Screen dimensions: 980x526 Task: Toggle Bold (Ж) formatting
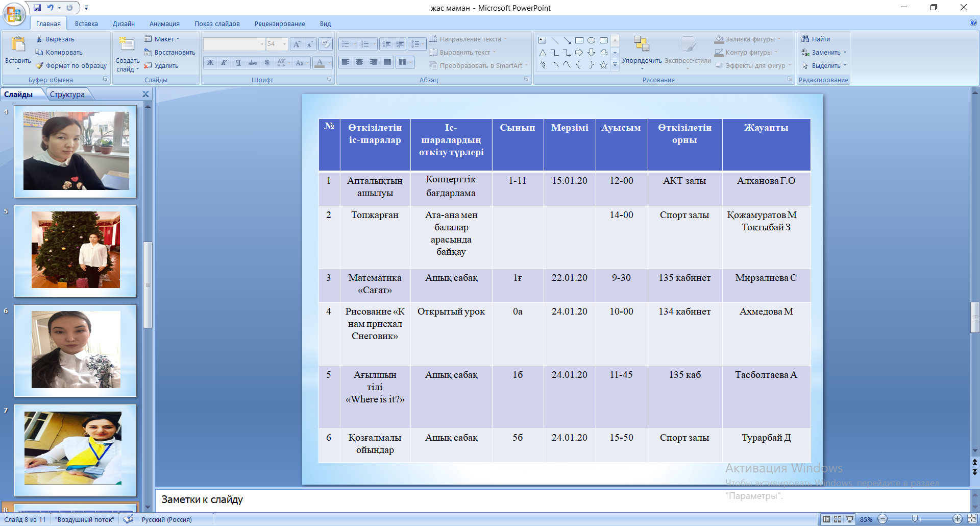pos(210,63)
